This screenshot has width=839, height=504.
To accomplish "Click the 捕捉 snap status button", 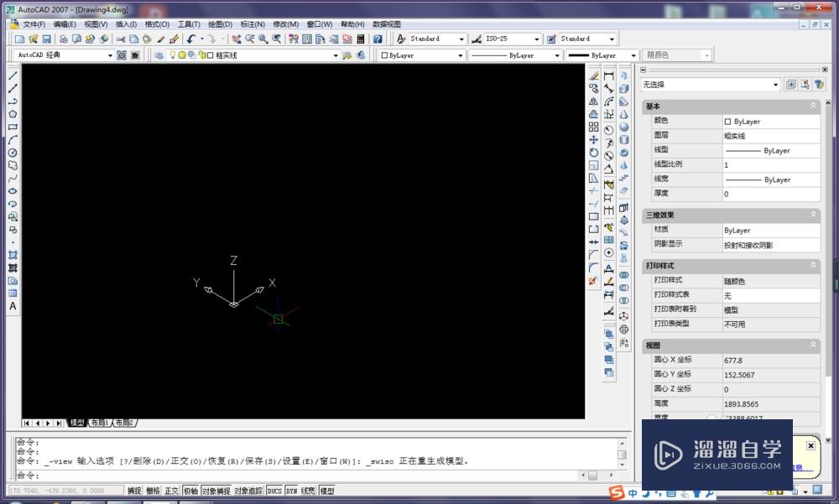I will pos(134,491).
